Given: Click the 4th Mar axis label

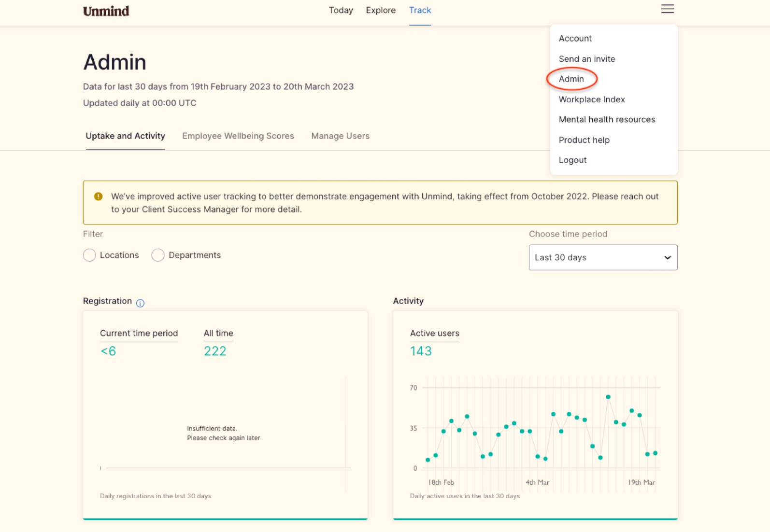Looking at the screenshot, I should pos(537,482).
